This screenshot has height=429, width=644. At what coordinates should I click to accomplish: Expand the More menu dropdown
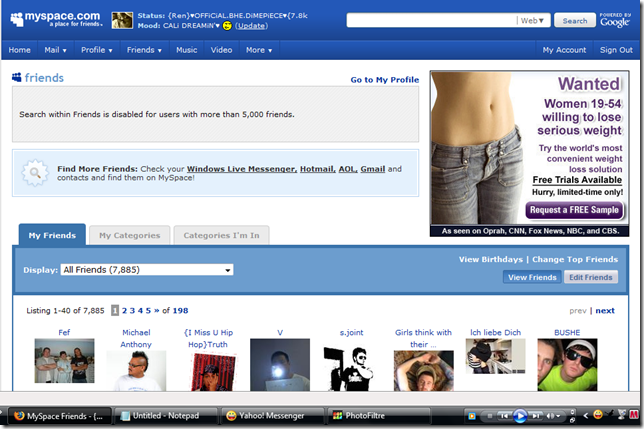pos(259,50)
